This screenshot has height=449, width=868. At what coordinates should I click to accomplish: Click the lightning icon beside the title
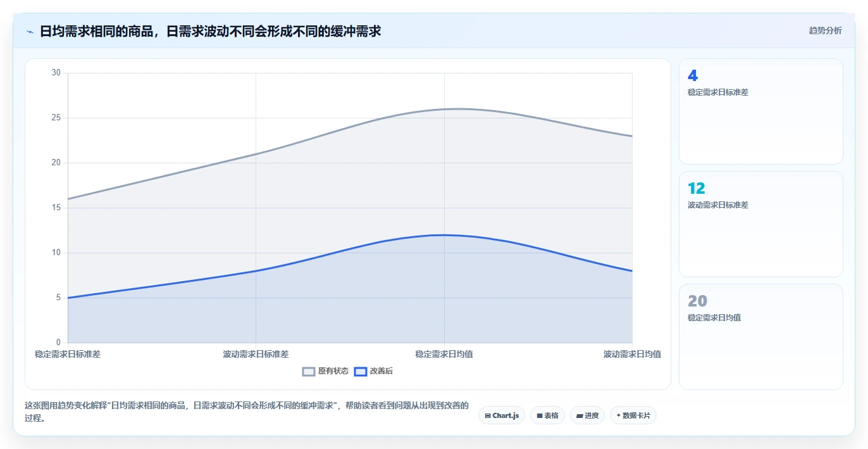pyautogui.click(x=30, y=32)
